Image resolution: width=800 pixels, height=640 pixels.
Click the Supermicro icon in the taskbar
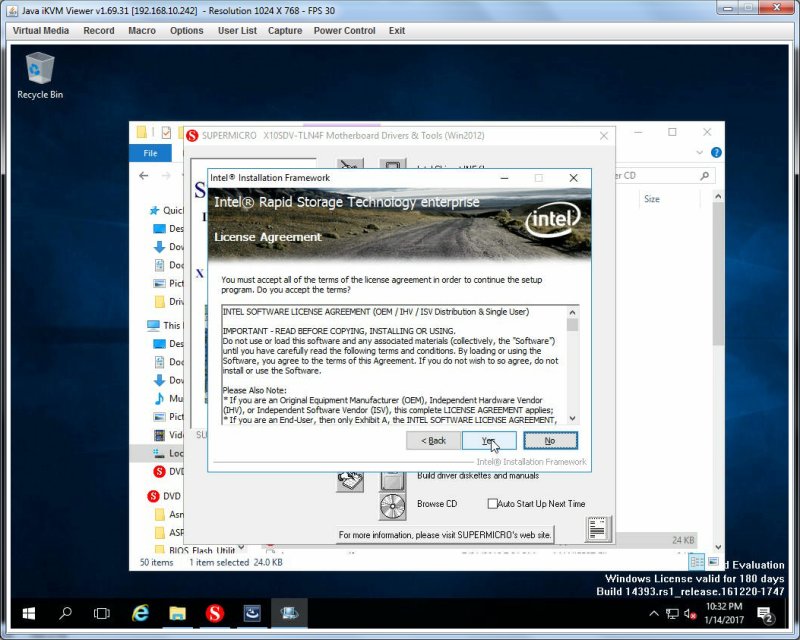(x=215, y=613)
